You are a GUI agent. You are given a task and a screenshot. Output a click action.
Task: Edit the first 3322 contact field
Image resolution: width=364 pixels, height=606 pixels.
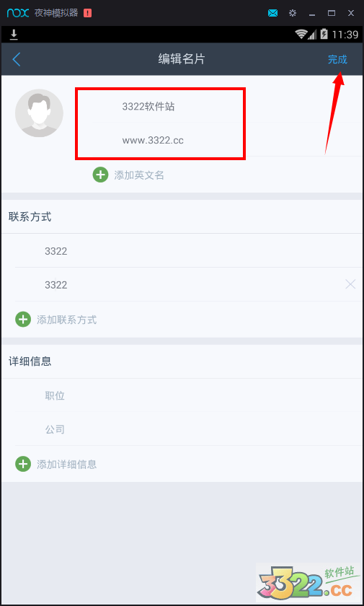[x=188, y=251]
